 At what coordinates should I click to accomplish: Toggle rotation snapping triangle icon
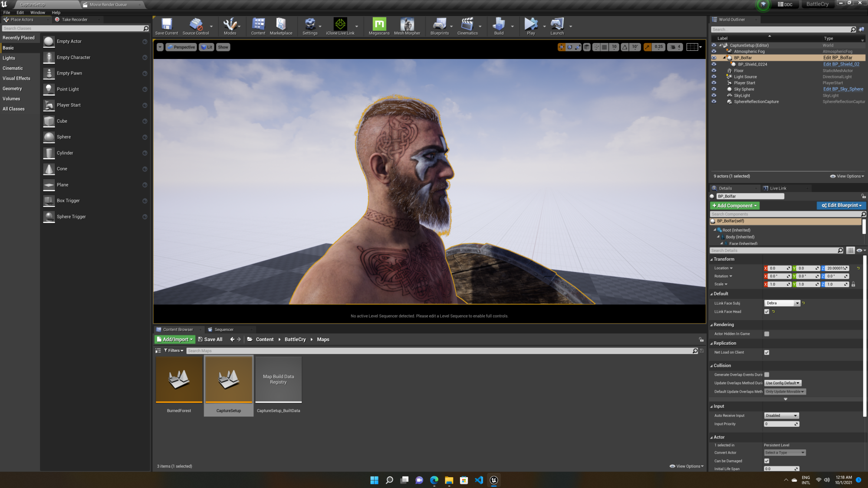point(625,47)
